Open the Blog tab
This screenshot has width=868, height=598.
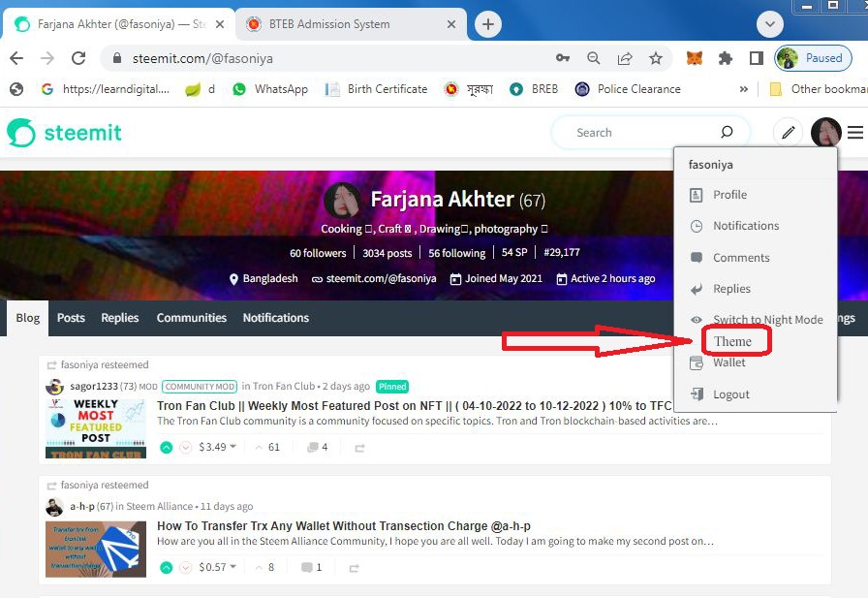coord(28,318)
